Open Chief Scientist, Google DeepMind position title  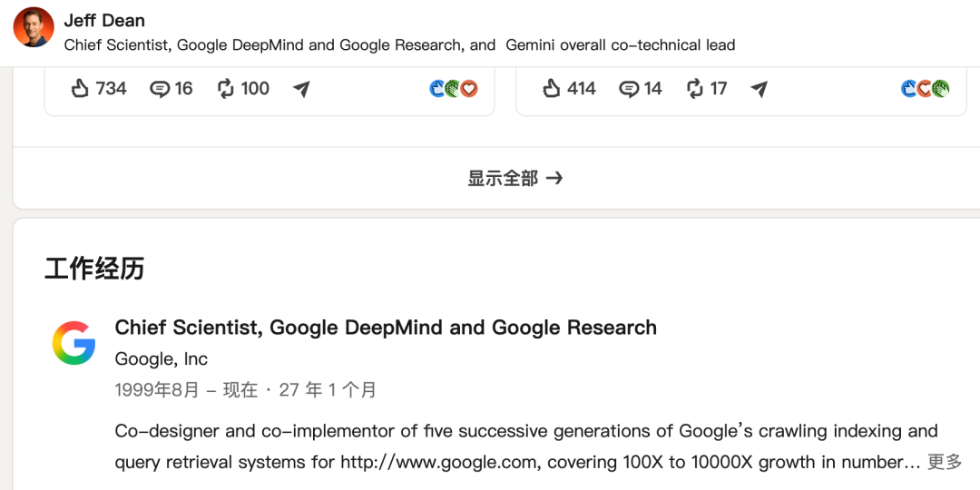pos(386,328)
